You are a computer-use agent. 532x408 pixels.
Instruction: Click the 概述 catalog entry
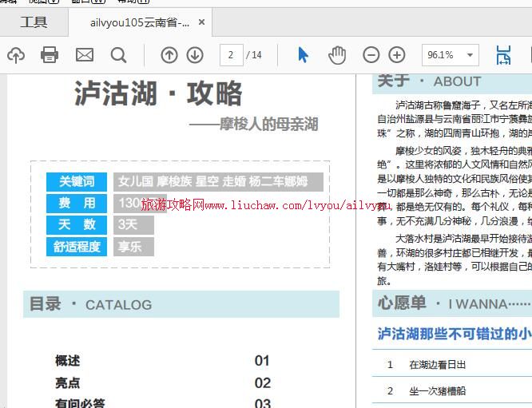(68, 361)
